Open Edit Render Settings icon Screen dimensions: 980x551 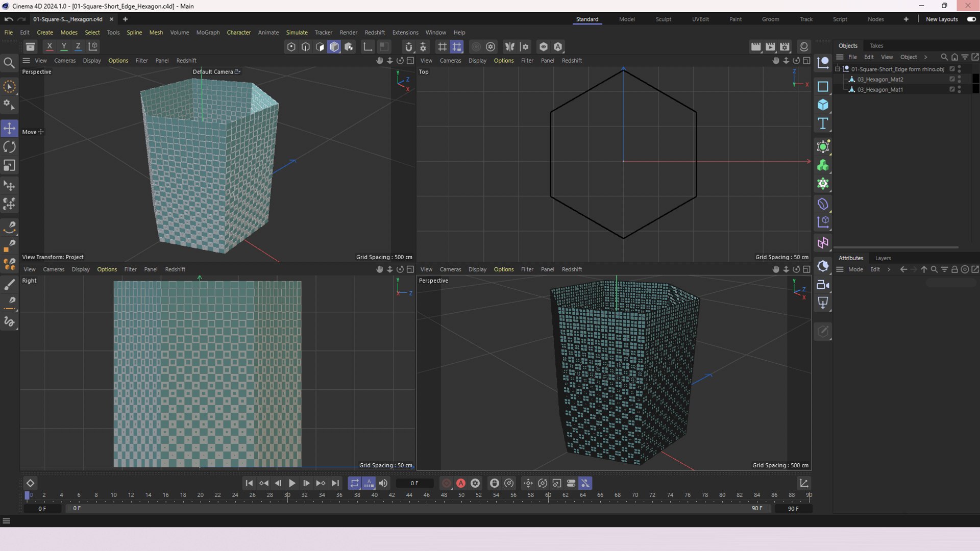[x=785, y=47]
